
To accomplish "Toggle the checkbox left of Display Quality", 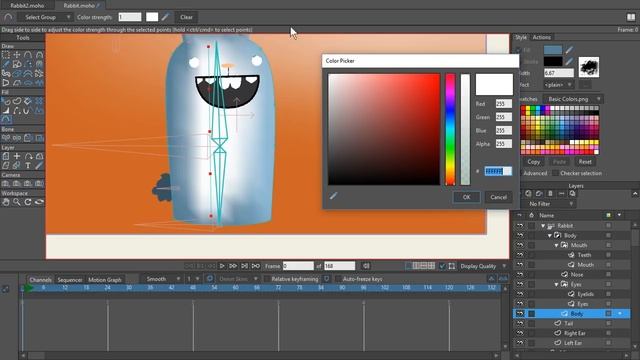I will [442, 266].
